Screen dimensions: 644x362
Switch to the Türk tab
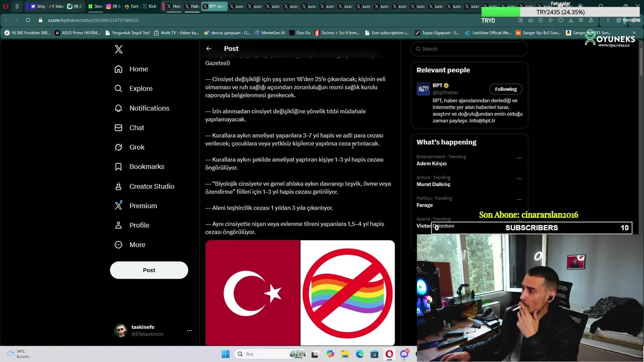[x=132, y=7]
